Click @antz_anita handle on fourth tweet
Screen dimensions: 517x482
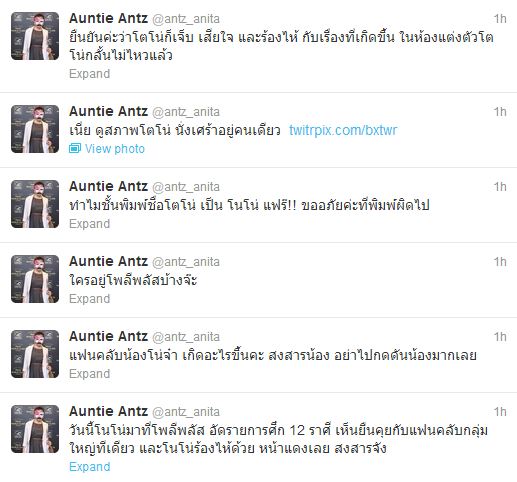point(186,262)
